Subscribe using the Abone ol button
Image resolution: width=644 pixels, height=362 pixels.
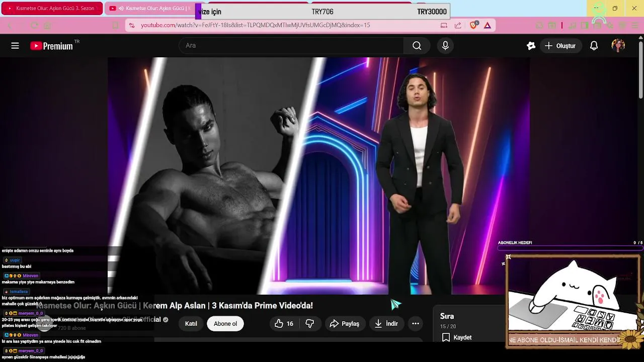point(225,324)
